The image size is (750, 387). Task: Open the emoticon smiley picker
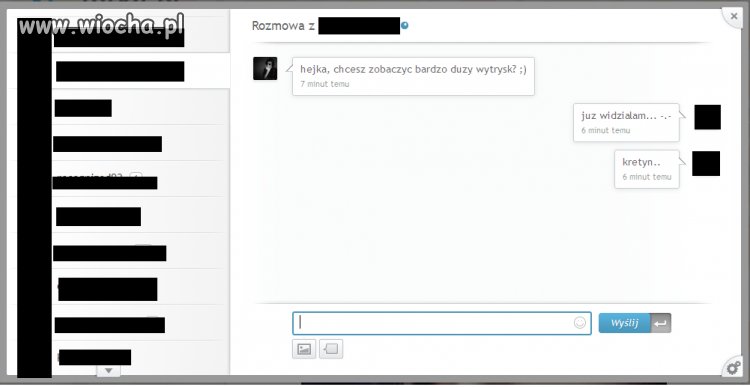tap(579, 323)
